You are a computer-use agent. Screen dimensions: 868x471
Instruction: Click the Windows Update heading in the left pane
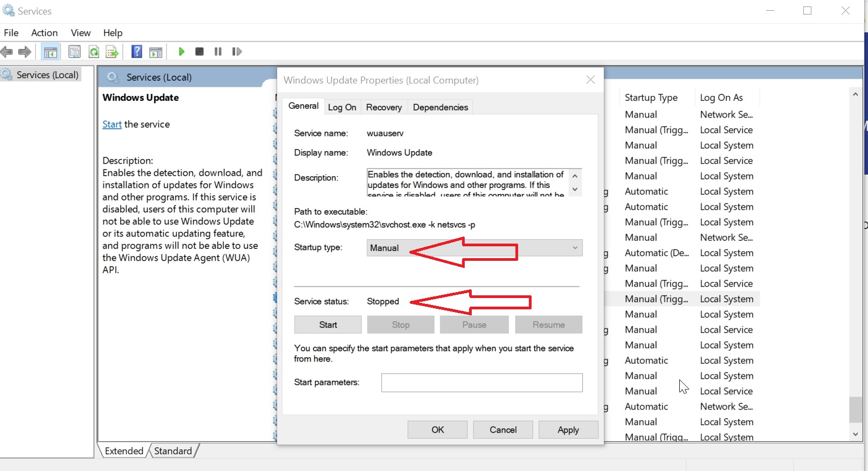point(141,98)
